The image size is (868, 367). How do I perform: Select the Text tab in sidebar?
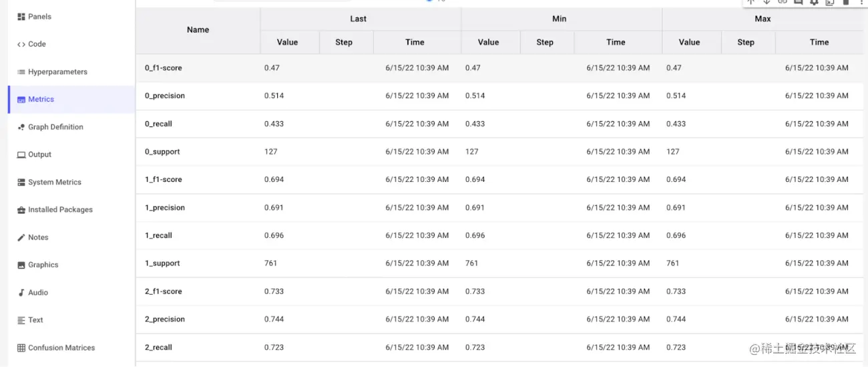(x=35, y=320)
